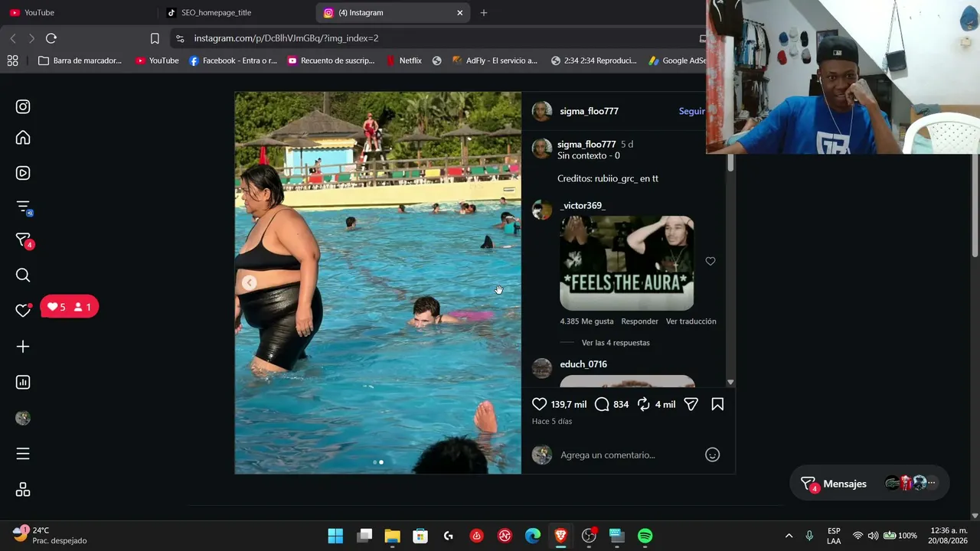
Task: Open the sidebar list icon above messages
Action: pyautogui.click(x=23, y=207)
